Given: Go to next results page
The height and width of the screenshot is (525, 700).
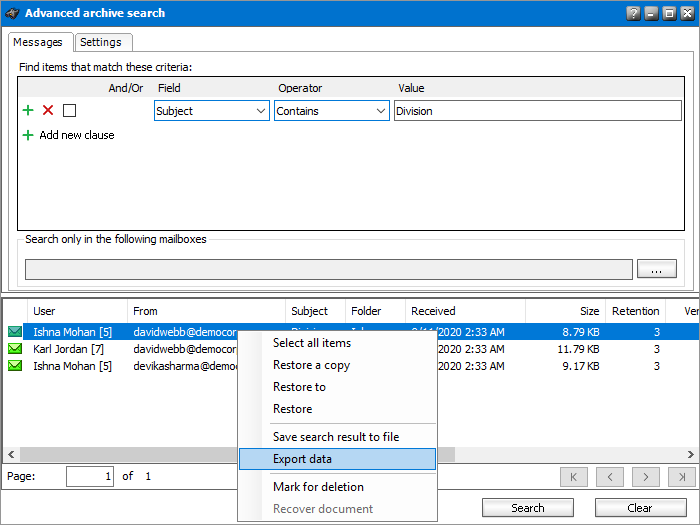Looking at the screenshot, I should pyautogui.click(x=646, y=477).
